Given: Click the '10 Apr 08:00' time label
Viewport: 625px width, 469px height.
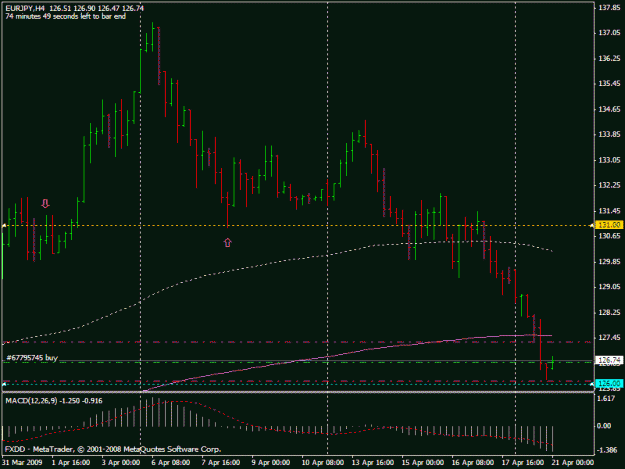Looking at the screenshot, I should coord(322,463).
